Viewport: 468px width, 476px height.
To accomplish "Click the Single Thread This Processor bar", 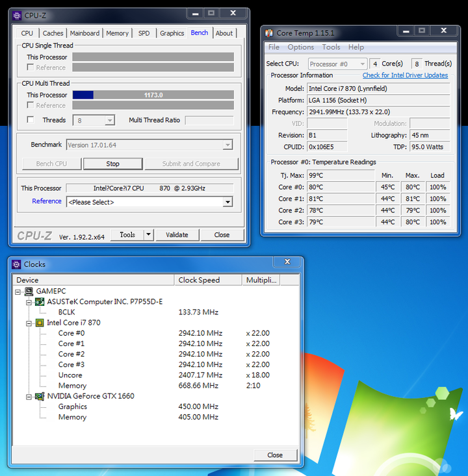I will point(153,56).
